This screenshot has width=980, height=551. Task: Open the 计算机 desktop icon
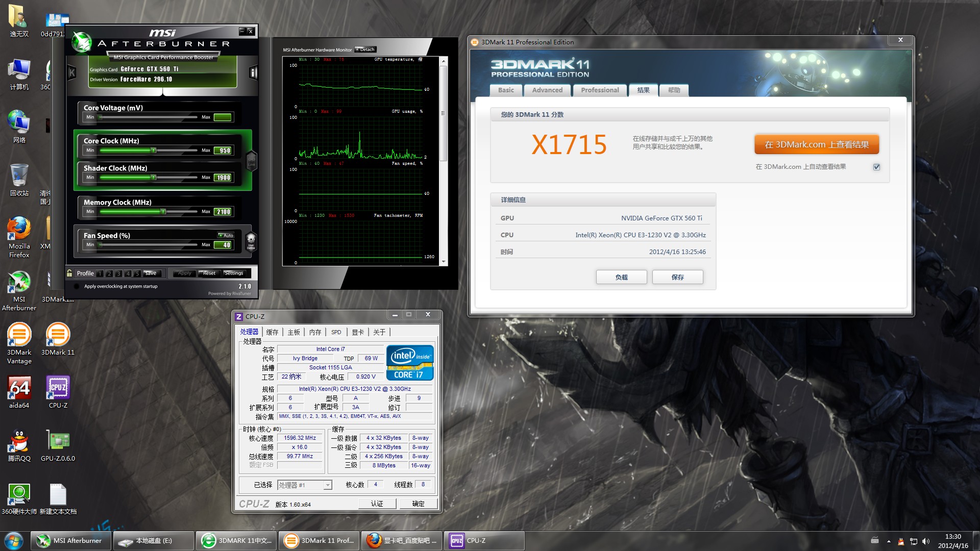[x=19, y=74]
